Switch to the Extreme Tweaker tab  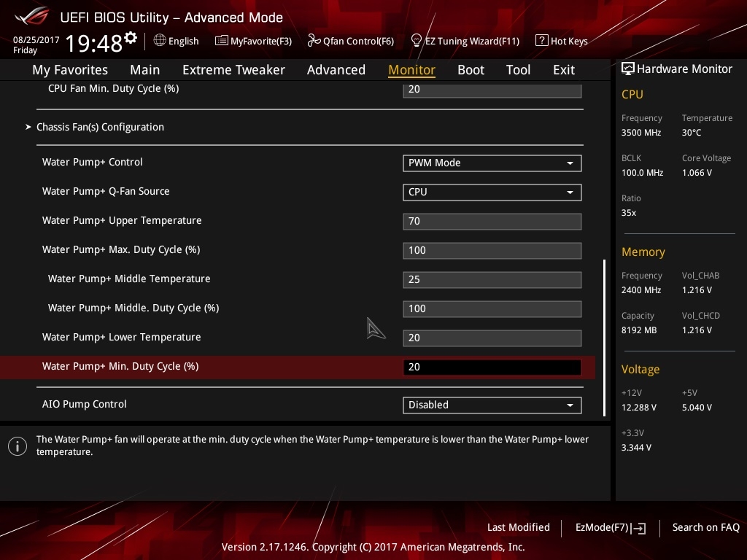click(x=233, y=70)
